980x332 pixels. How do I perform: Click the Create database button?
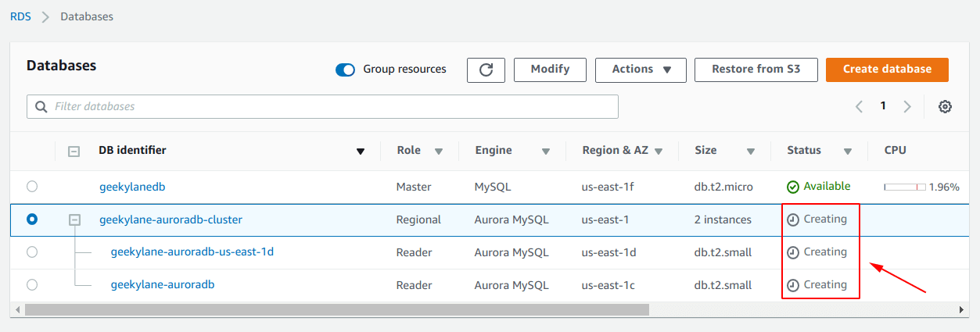click(x=887, y=70)
